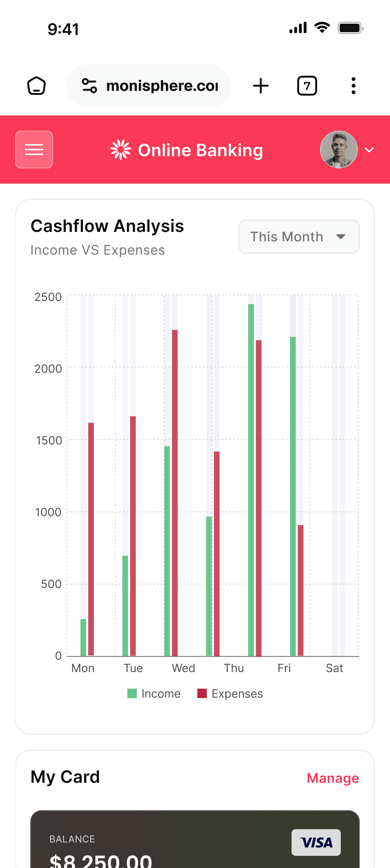Click the Online Banking header title
Viewport: 390px width, 868px height.
pyautogui.click(x=200, y=150)
